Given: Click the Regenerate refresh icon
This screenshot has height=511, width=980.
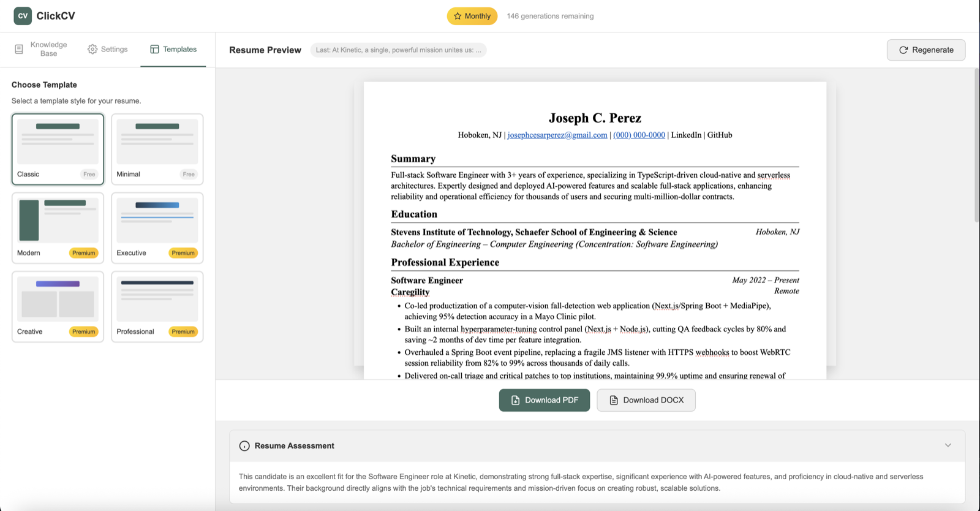Looking at the screenshot, I should [x=903, y=50].
